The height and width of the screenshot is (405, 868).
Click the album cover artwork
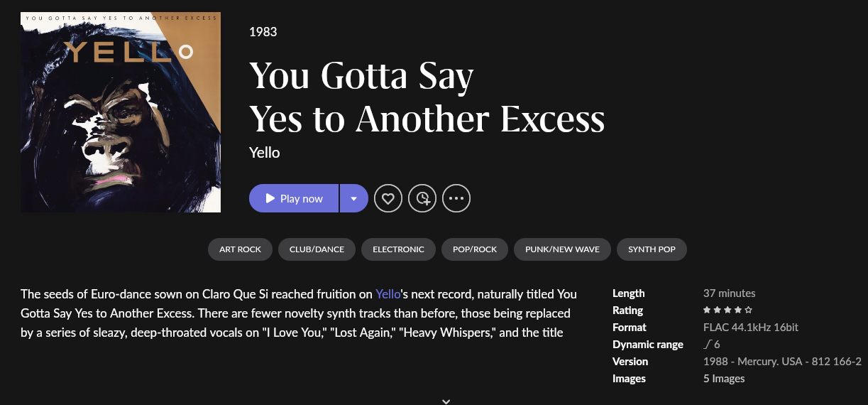click(121, 112)
